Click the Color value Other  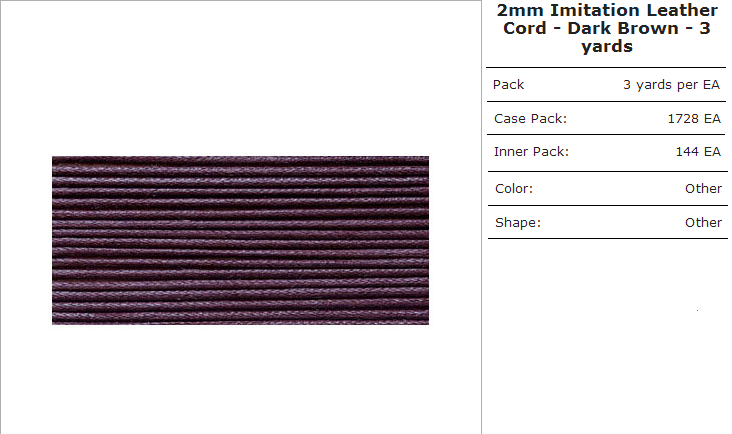click(704, 189)
